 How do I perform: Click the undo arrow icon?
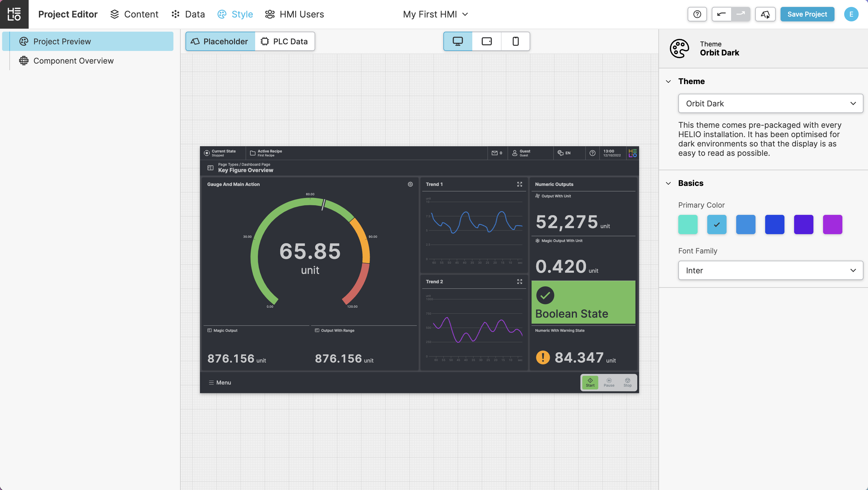(721, 14)
